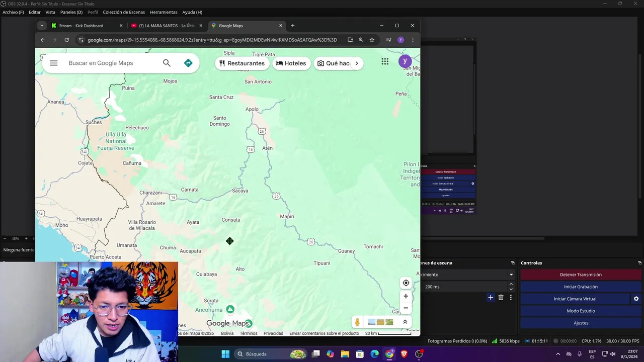Open the transition options three-dot menu
644x362 pixels.
(x=511, y=298)
